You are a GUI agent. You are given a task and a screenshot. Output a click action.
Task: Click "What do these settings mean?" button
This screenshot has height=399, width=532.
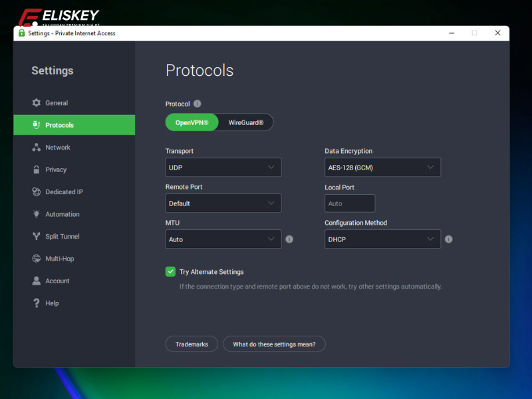274,344
